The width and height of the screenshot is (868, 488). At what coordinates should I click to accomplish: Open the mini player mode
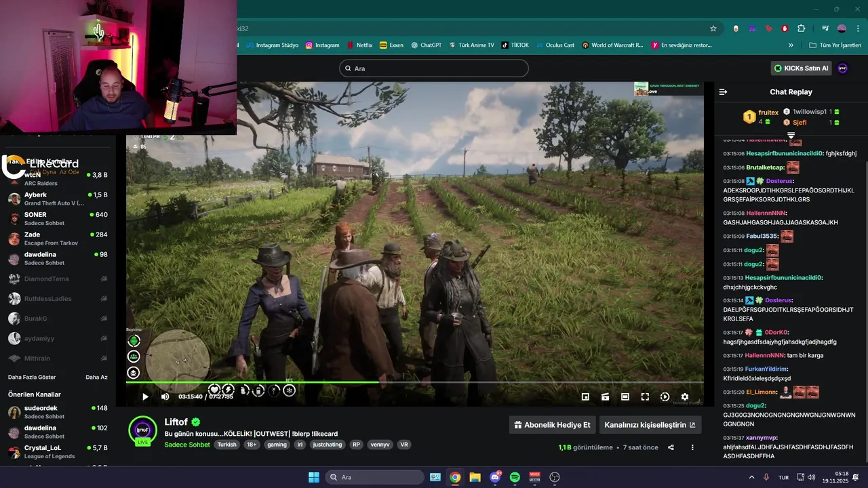[x=585, y=396]
